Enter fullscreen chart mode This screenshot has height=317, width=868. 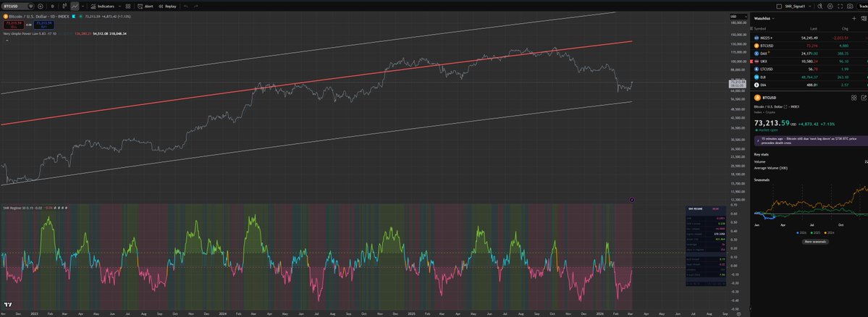pos(840,6)
